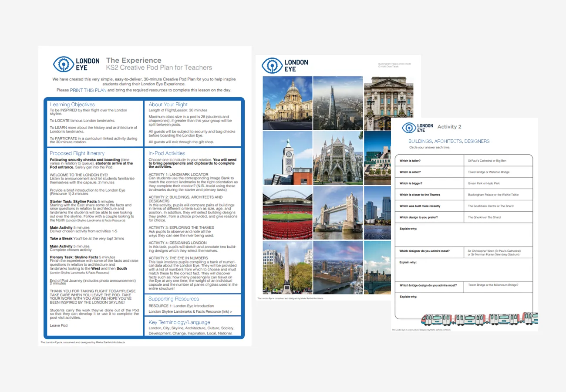566x392 pixels.
Task: Click 'Which design to you prefer?' cell
Action: 429,217
